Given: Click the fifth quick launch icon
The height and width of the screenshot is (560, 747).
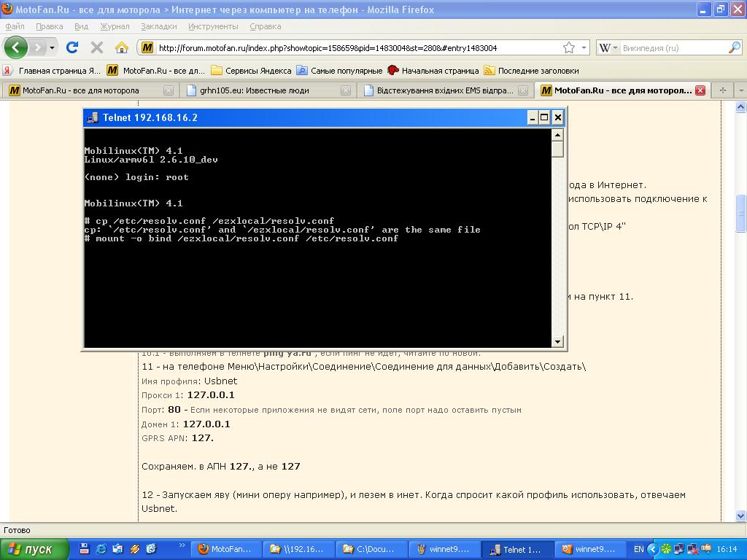Looking at the screenshot, I should [151, 549].
